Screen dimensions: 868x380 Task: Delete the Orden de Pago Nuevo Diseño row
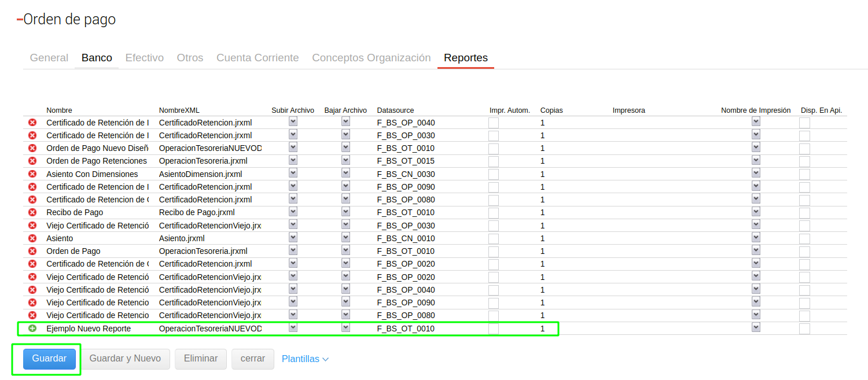pyautogui.click(x=32, y=148)
